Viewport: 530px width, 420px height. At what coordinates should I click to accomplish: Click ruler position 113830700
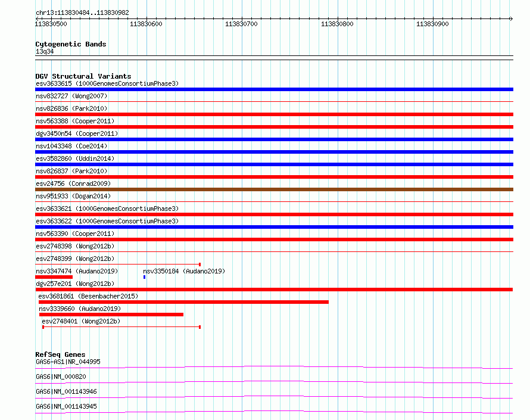tap(241, 24)
